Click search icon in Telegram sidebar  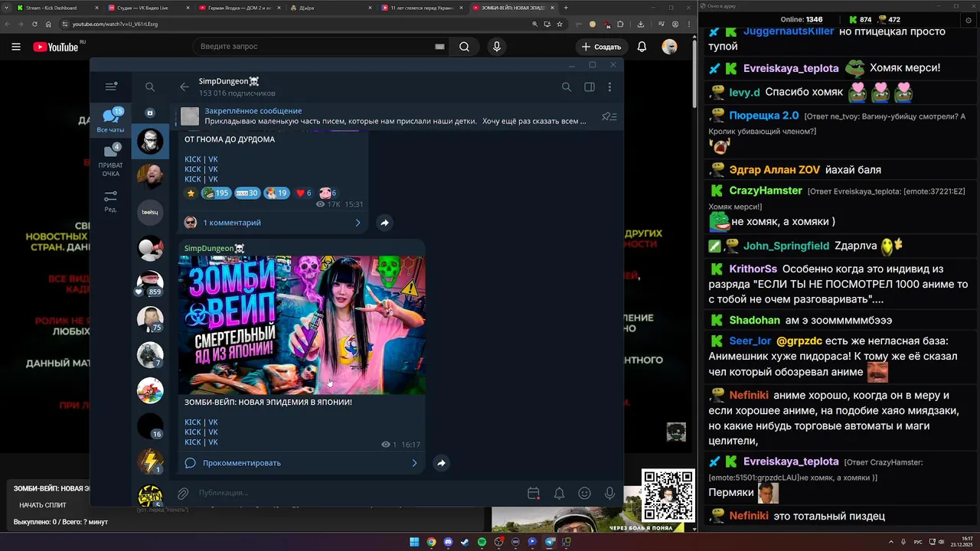(x=150, y=87)
